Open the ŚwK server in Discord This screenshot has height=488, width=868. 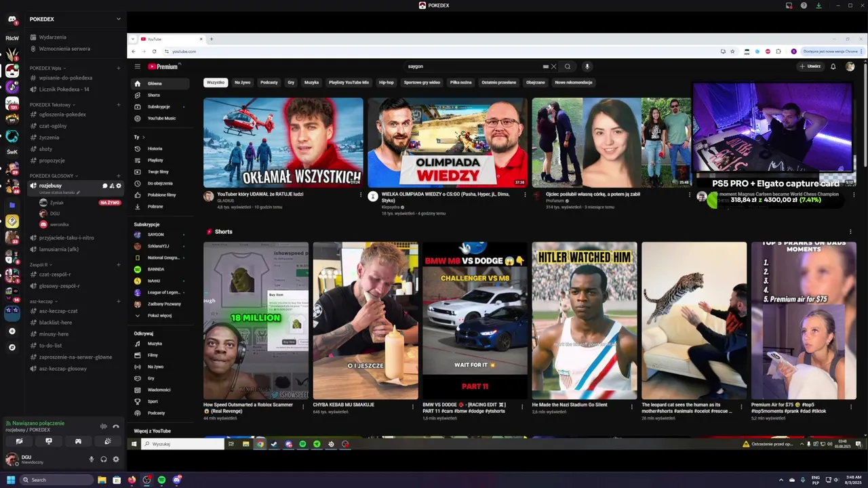coord(12,152)
